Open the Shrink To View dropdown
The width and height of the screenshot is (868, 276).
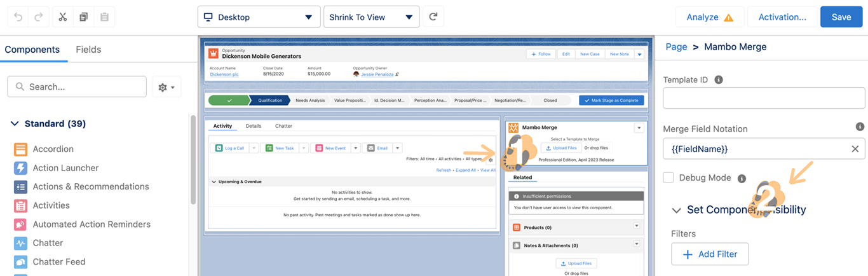[371, 17]
